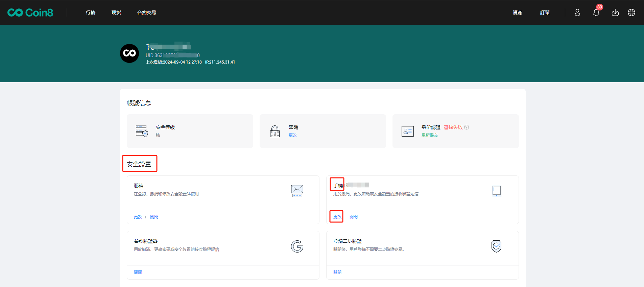The width and height of the screenshot is (644, 287).
Task: Click the mobile phone device icon
Action: tap(496, 191)
